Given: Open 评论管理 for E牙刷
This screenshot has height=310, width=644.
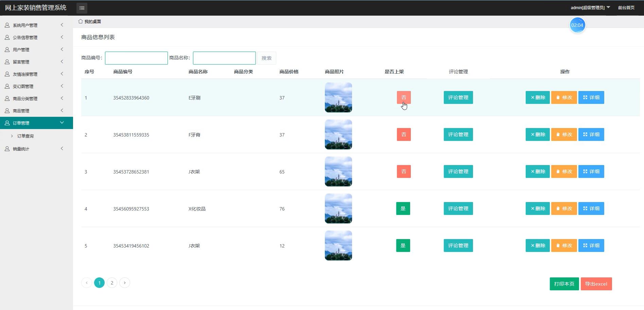Looking at the screenshot, I should click(458, 97).
